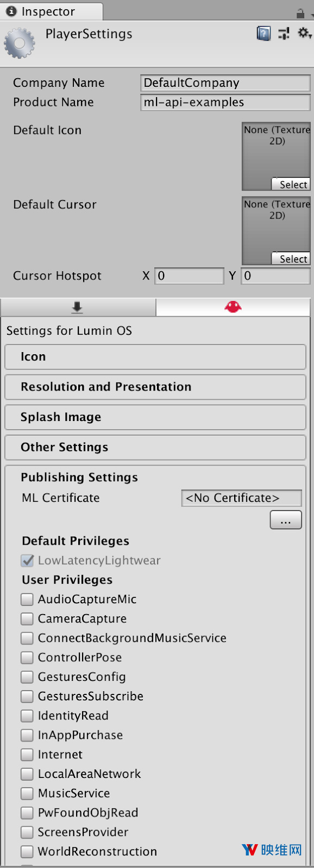Enable WorldReconstruction privilege

27,852
